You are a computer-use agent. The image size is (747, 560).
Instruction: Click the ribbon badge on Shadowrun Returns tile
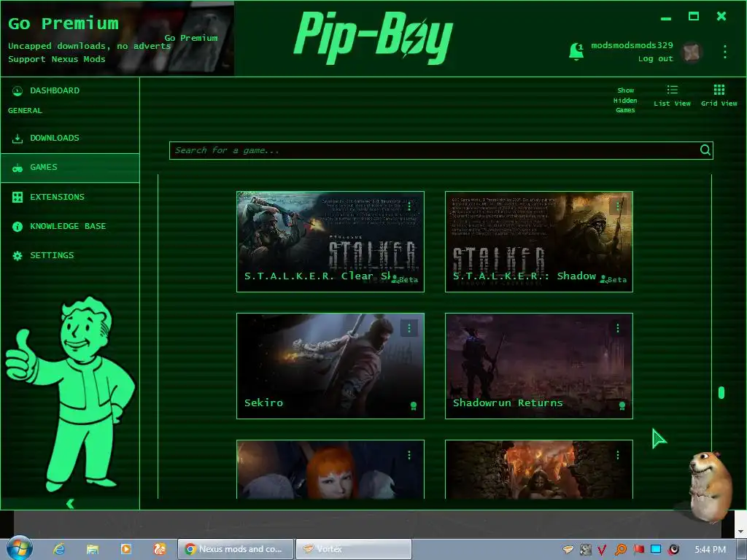(x=622, y=405)
